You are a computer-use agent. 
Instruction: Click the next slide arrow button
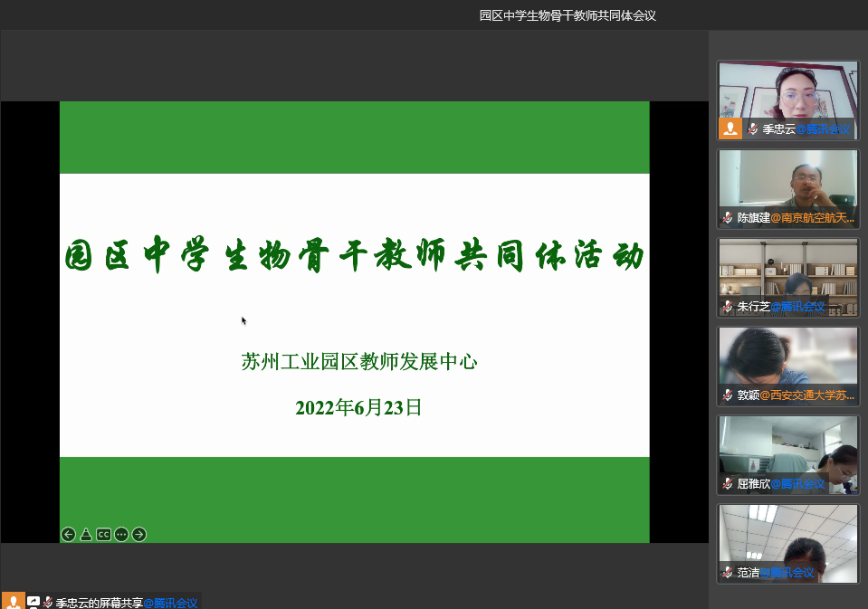click(x=138, y=534)
